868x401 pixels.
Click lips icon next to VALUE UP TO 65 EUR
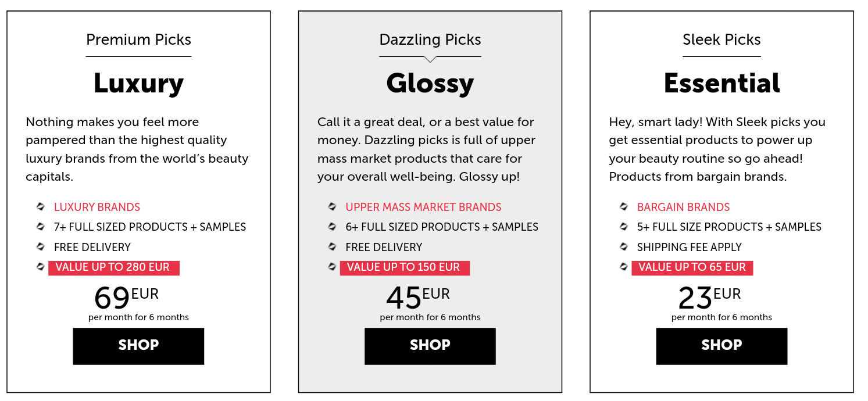(x=624, y=266)
